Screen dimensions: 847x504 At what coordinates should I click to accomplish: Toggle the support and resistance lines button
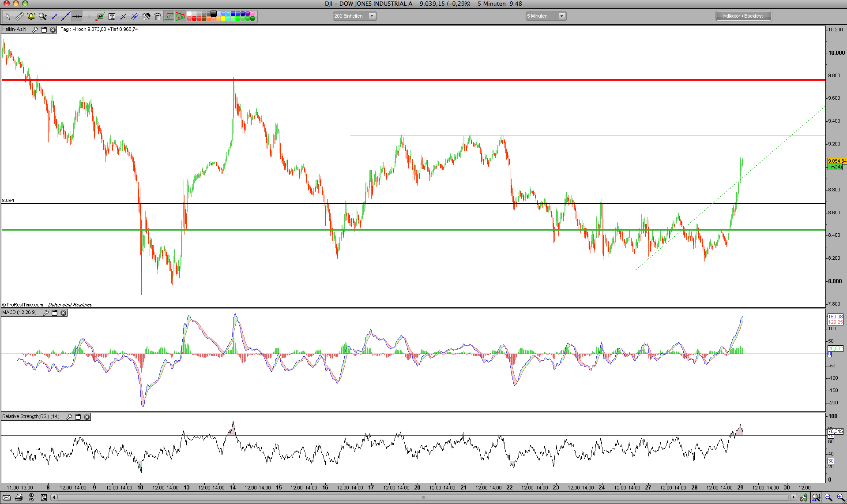tap(169, 17)
